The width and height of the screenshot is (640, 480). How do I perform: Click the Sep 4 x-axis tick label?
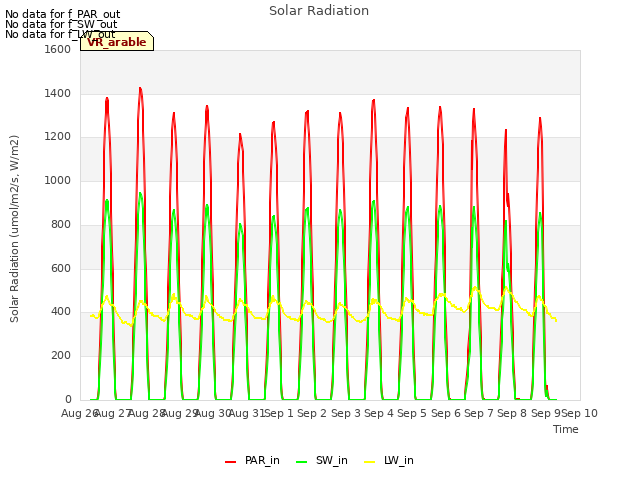380,413
